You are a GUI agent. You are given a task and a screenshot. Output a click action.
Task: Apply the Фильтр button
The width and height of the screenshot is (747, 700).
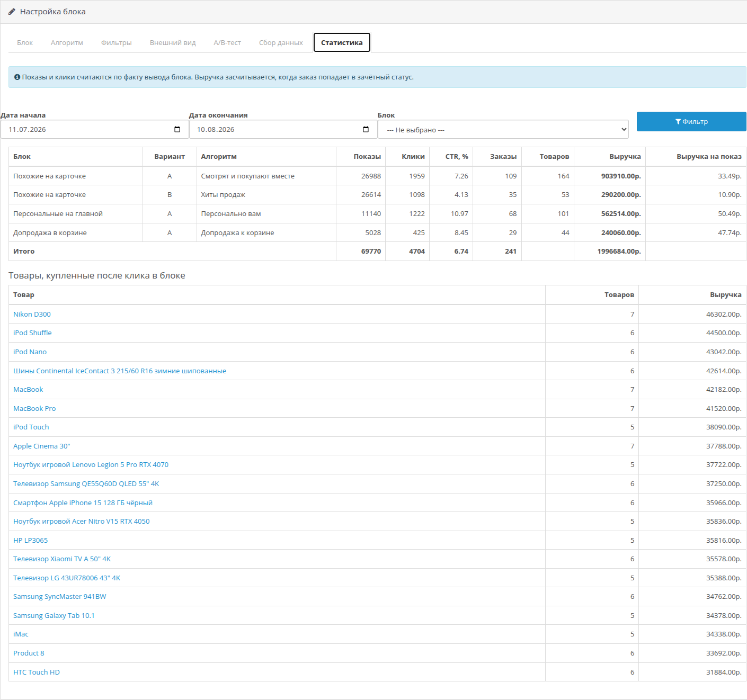pyautogui.click(x=691, y=121)
